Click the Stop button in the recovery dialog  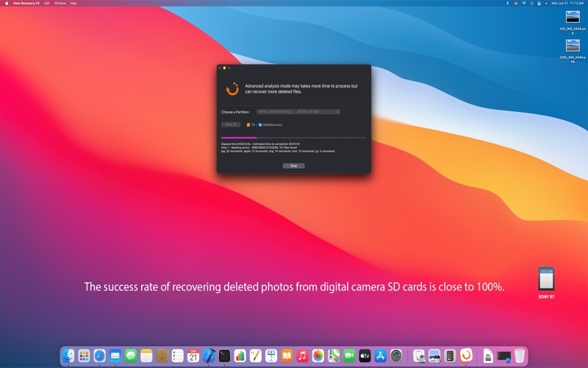pos(293,166)
